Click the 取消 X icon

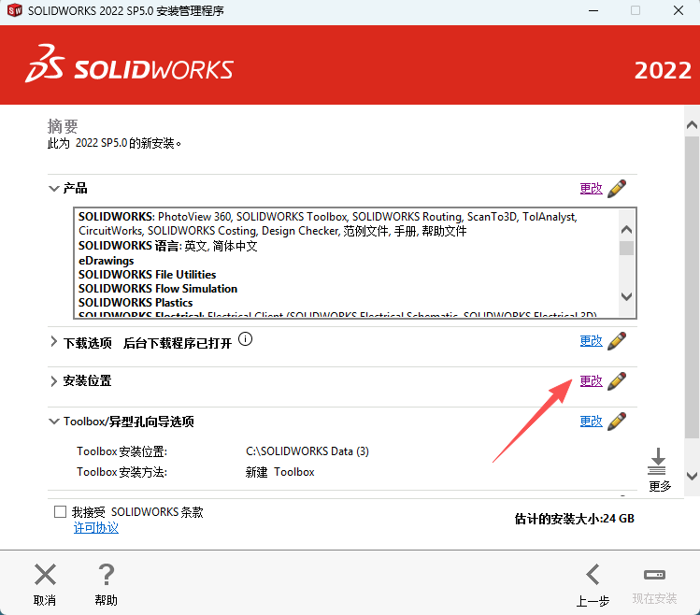click(x=45, y=575)
